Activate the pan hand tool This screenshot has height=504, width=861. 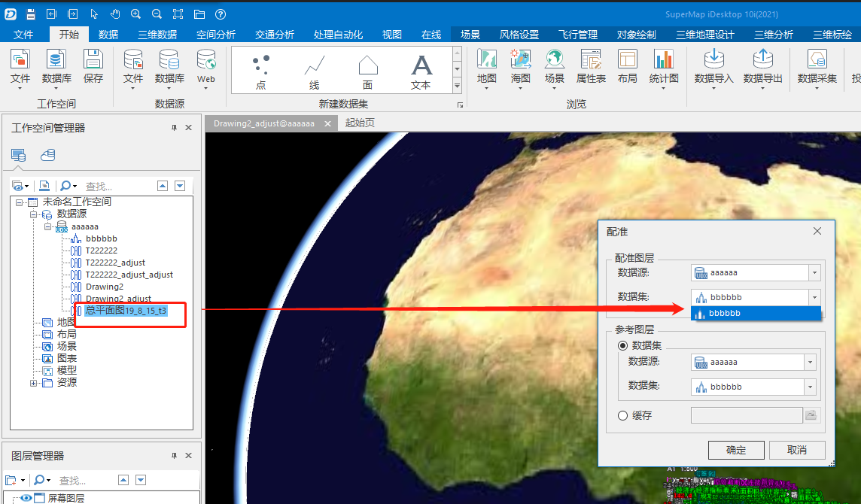point(114,14)
